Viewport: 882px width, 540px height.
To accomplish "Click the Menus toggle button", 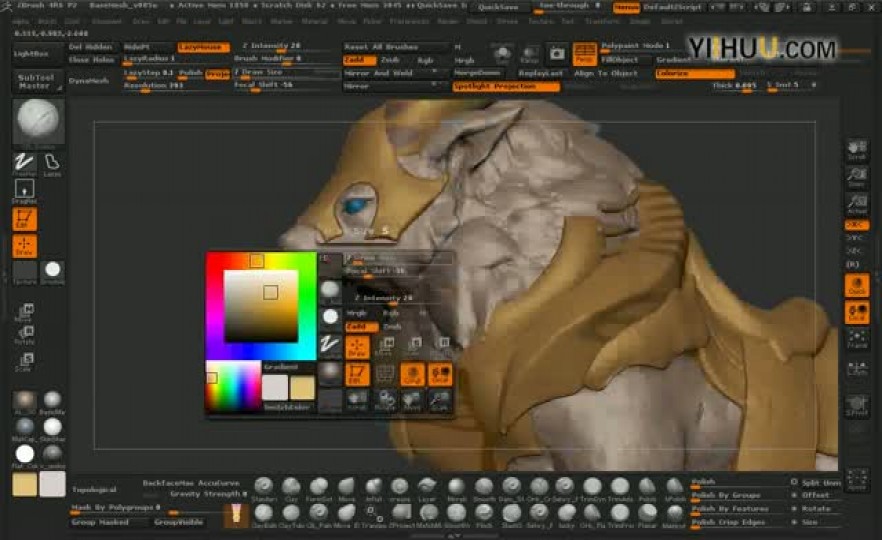I will coord(626,7).
